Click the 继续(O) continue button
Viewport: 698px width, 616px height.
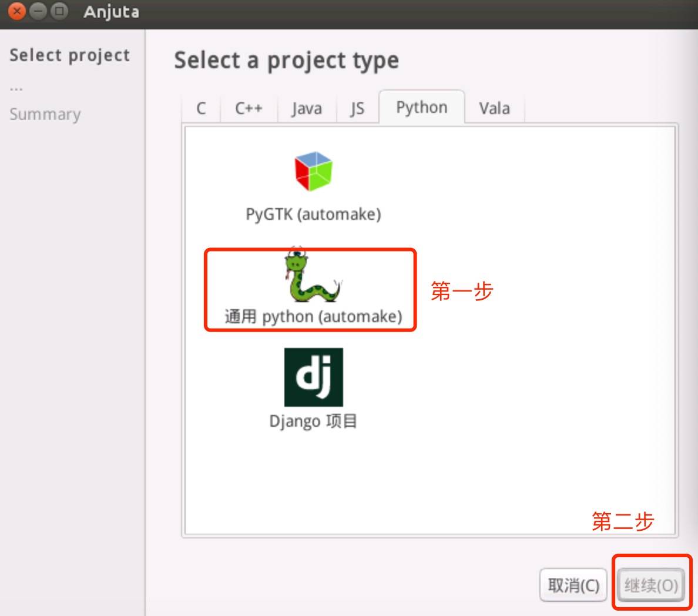(651, 585)
